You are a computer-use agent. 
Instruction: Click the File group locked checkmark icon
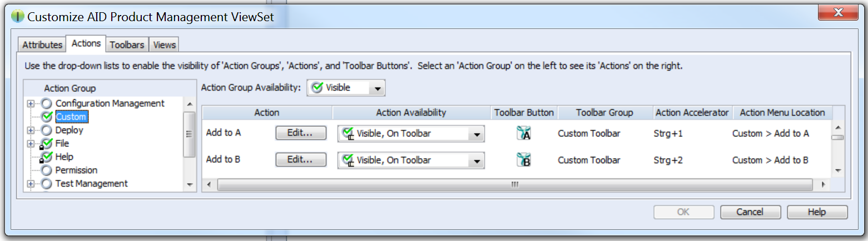tap(47, 144)
